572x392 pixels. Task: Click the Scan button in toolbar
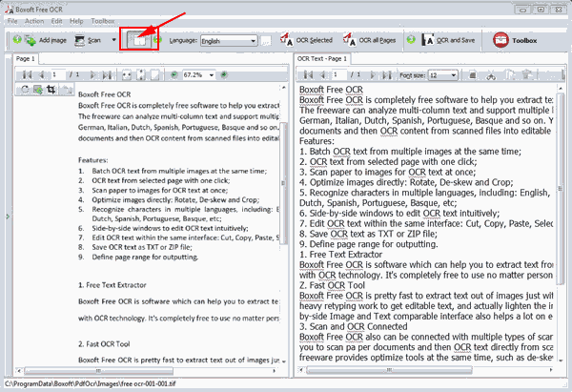pyautogui.click(x=88, y=40)
